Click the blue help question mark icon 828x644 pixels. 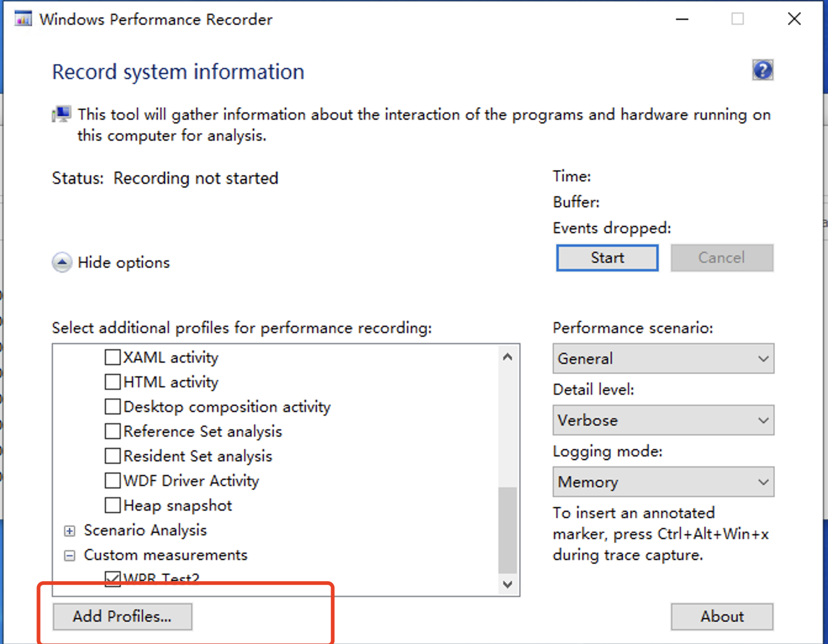click(763, 70)
